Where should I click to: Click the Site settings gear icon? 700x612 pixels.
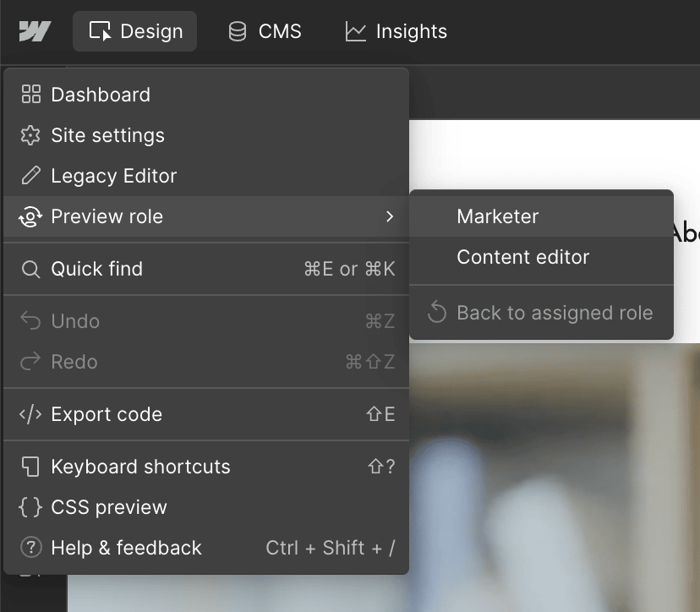pyautogui.click(x=31, y=135)
